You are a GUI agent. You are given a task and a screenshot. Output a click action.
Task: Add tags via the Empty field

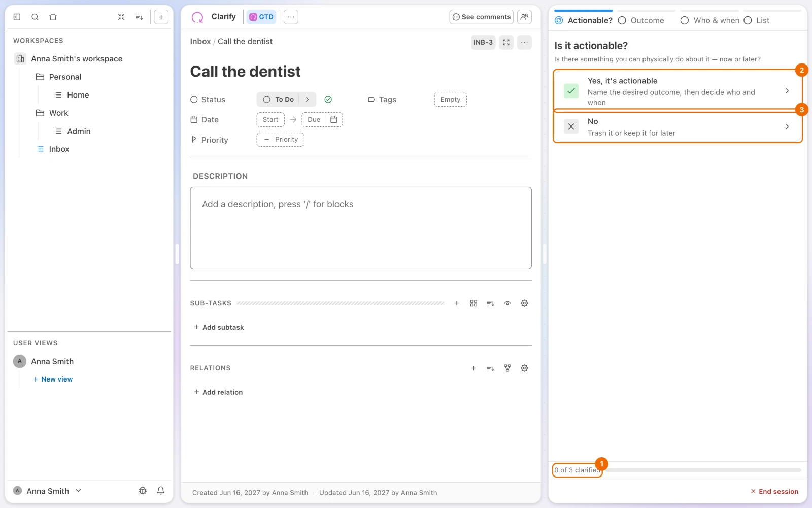pos(450,100)
